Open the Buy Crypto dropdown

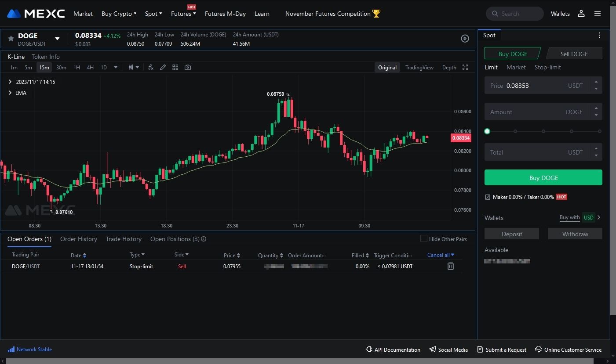[x=119, y=14]
